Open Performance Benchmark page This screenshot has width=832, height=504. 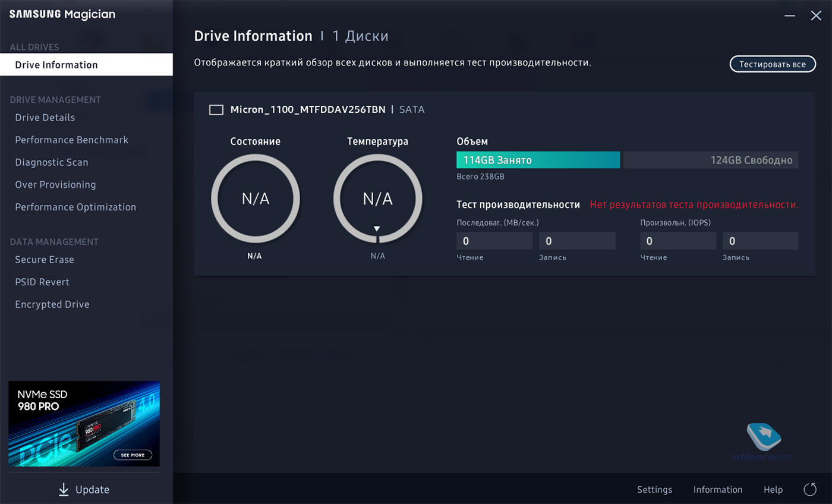[72, 140]
